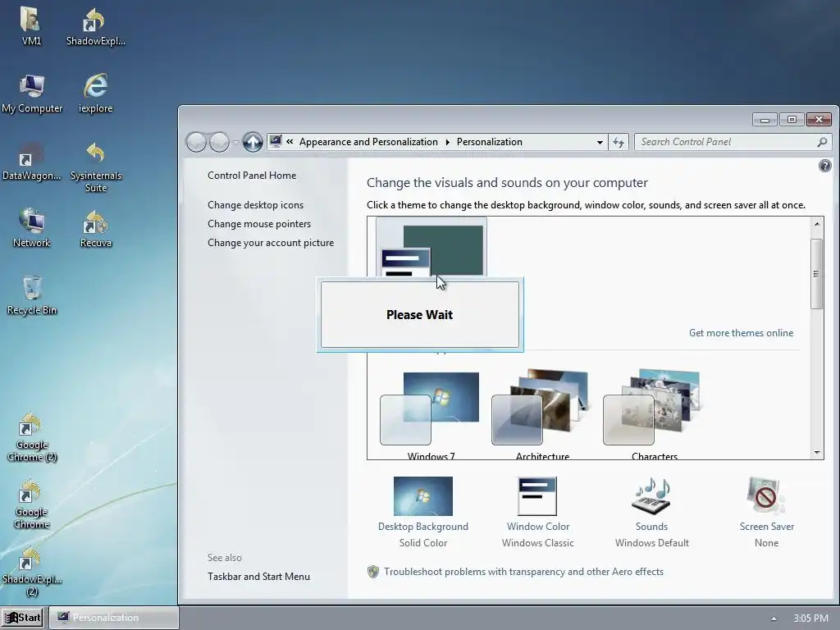
Task: Open the Screen Saver icon
Action: pos(766,496)
